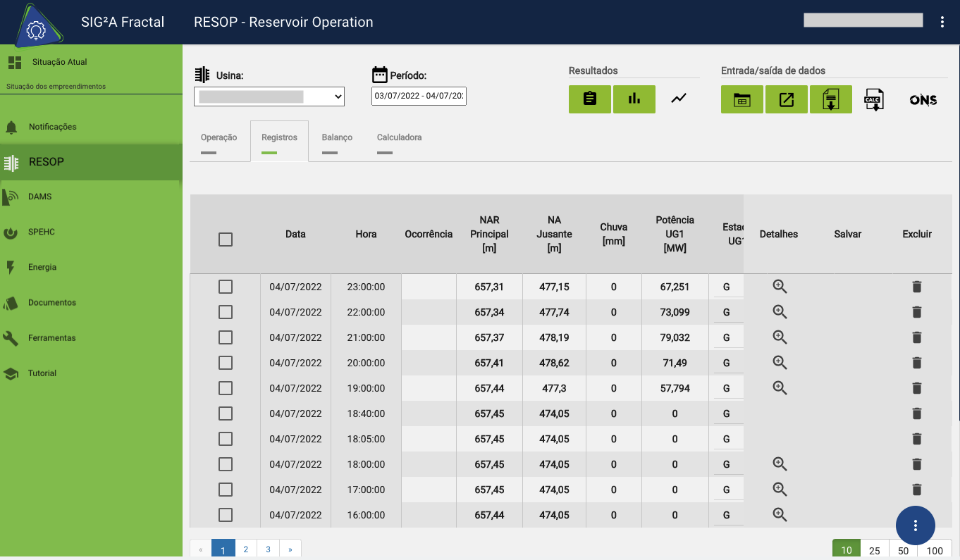Open DAMS in the sidebar
This screenshot has width=960, height=560.
click(40, 197)
